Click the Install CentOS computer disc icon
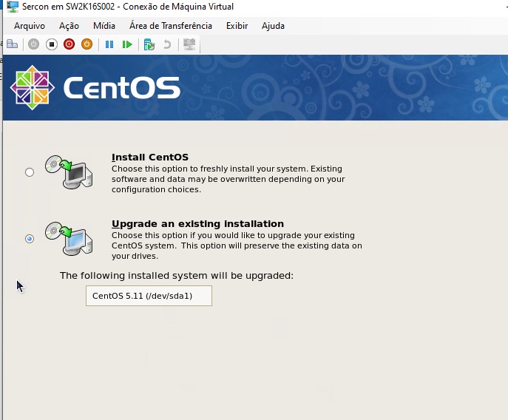Viewport: 508px width, 420px height. (69, 172)
